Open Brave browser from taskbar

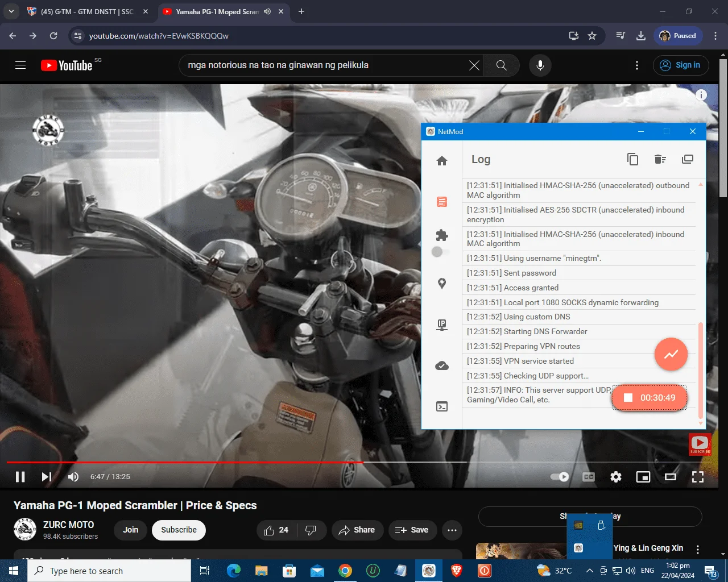[456, 571]
